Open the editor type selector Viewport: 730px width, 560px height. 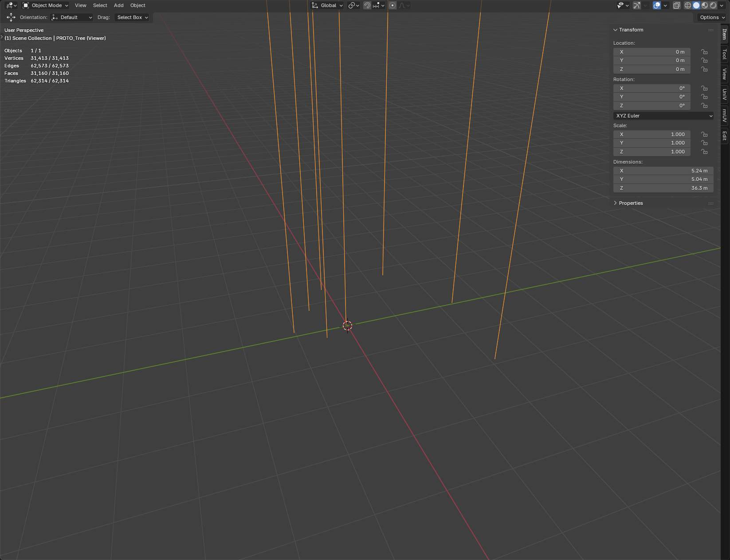pos(11,5)
